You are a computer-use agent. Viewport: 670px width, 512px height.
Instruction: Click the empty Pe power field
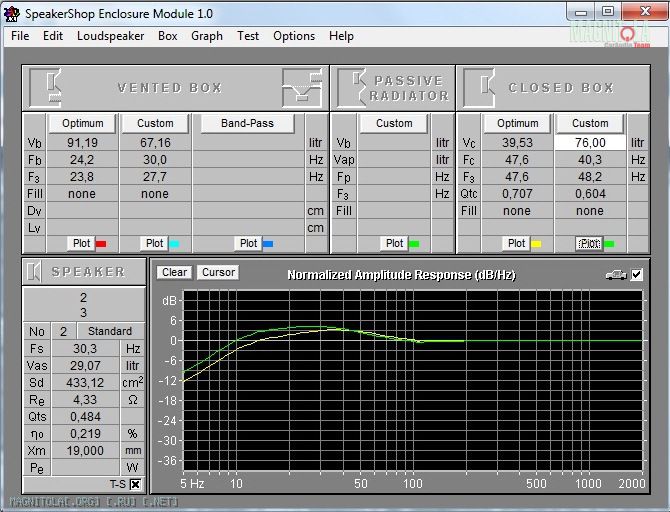85,468
